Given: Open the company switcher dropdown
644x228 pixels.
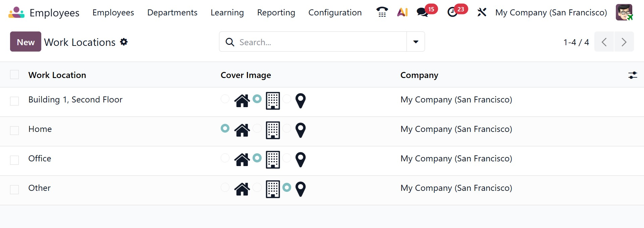Looking at the screenshot, I should tap(551, 12).
